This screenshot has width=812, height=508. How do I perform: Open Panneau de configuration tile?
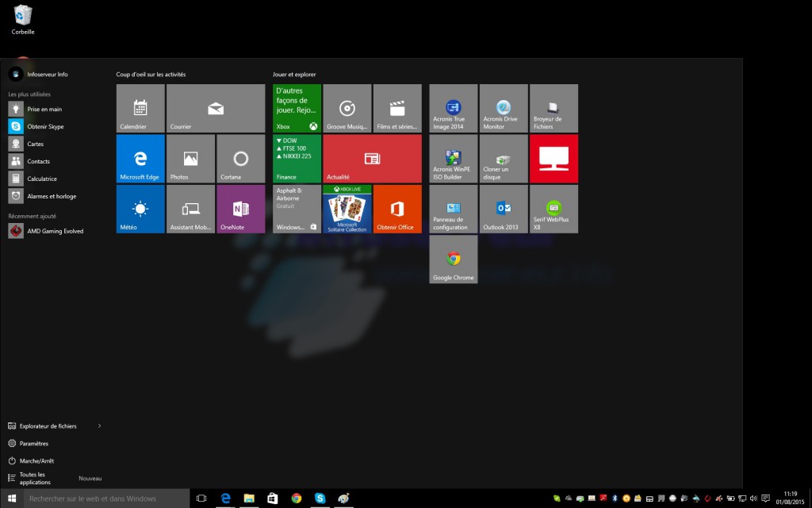(453, 209)
